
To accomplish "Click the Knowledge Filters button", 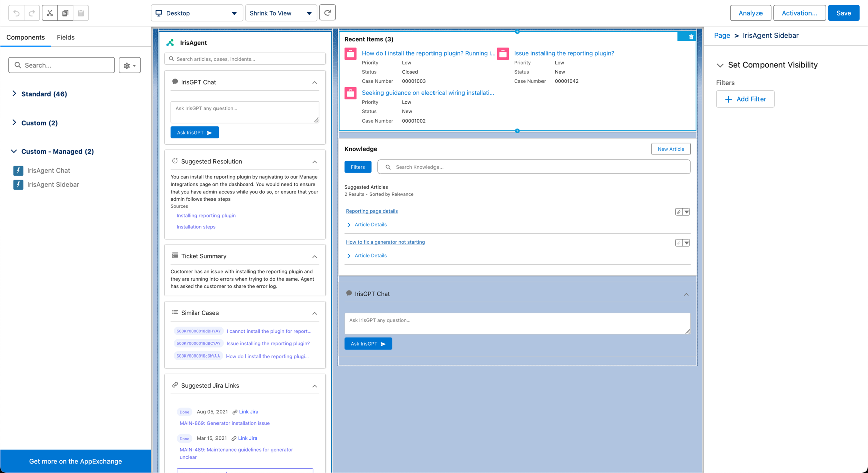I will (x=358, y=167).
